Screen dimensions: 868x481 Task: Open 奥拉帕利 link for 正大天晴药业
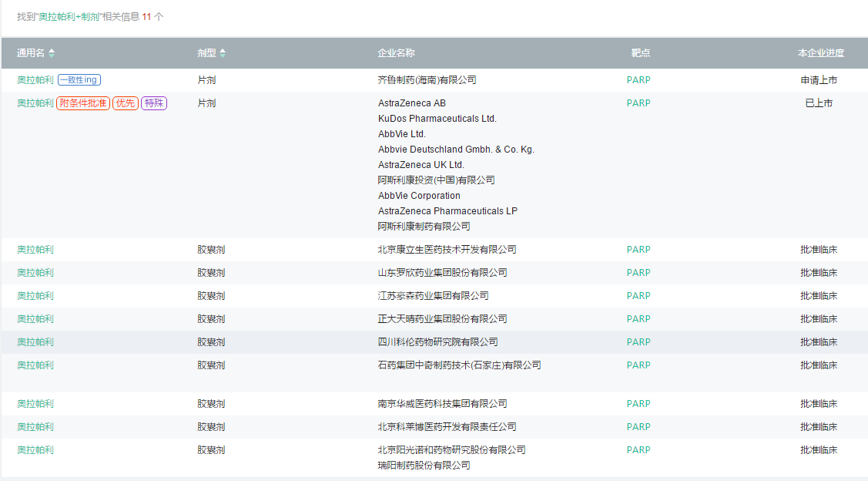[x=35, y=319]
